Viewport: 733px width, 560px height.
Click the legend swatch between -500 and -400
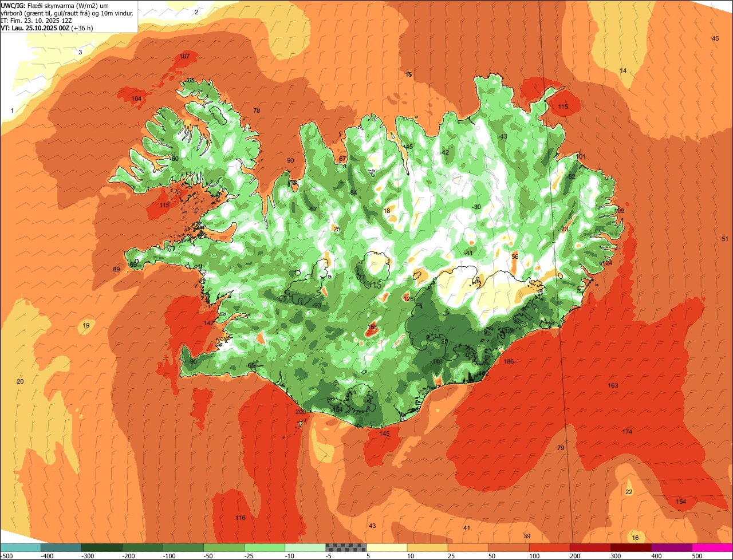click(x=21, y=547)
